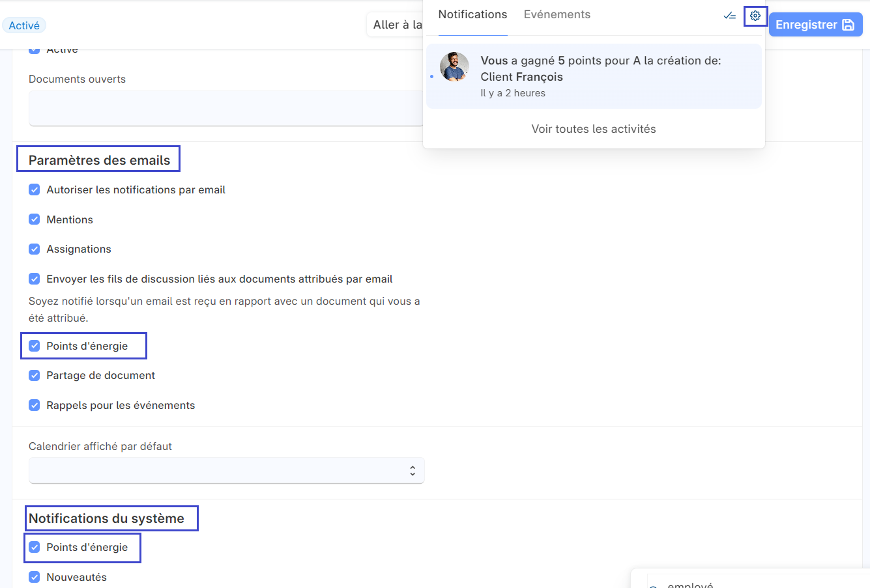The image size is (870, 588).
Task: Open the Calendrier affiché par défaut dropdown
Action: pos(226,470)
